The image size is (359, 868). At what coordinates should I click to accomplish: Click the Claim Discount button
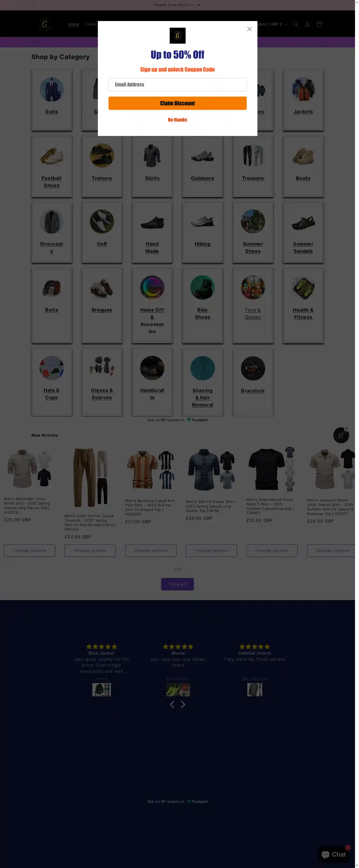(177, 103)
